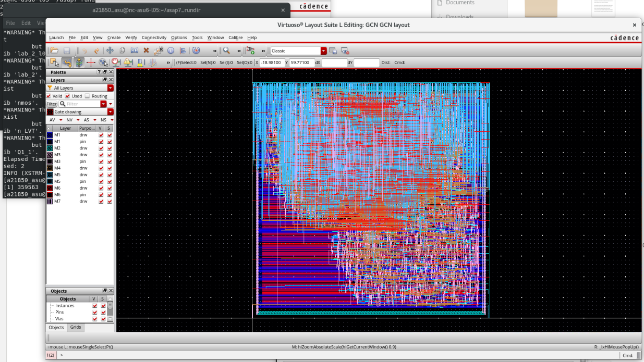Open the Launch menu
The height and width of the screenshot is (362, 644).
[x=56, y=38]
